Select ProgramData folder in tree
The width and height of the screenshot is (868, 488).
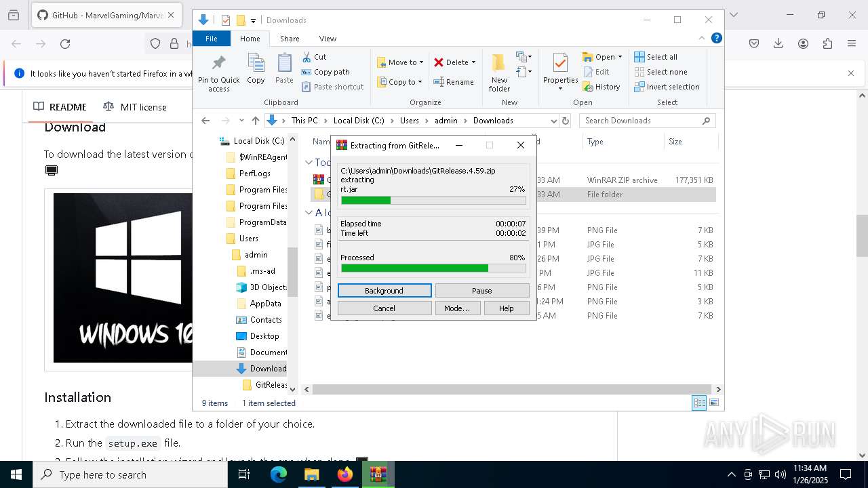[x=256, y=222]
